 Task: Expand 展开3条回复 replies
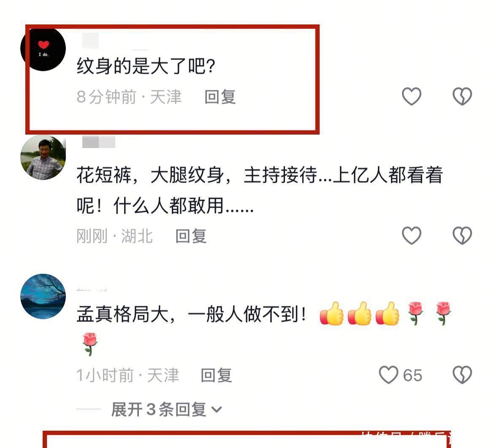point(167,410)
